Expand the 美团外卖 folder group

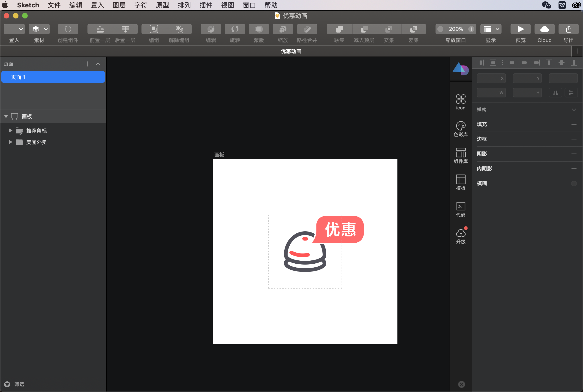point(10,142)
